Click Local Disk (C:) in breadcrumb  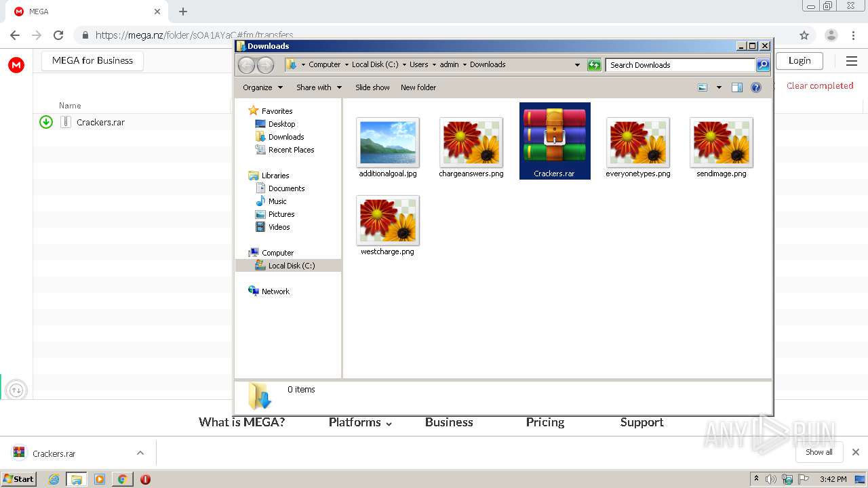[375, 64]
